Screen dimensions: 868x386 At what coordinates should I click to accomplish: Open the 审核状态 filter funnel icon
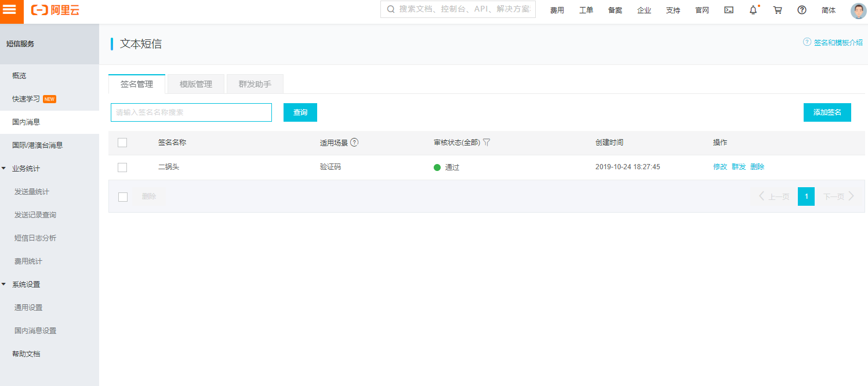[x=486, y=142]
